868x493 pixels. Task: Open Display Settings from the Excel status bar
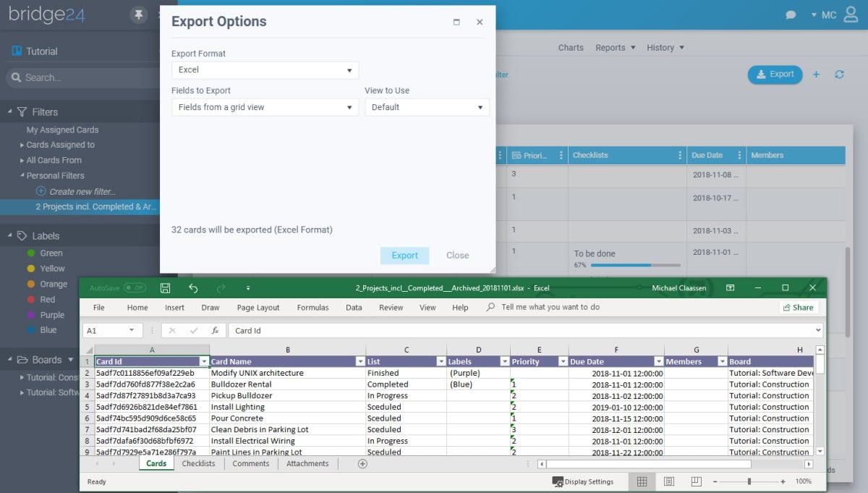[x=586, y=481]
